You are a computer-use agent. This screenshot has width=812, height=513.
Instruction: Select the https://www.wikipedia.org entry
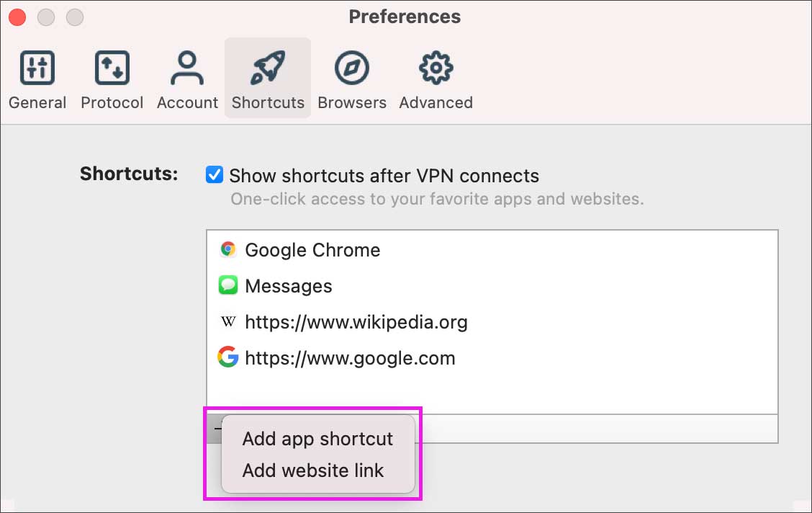coord(492,322)
